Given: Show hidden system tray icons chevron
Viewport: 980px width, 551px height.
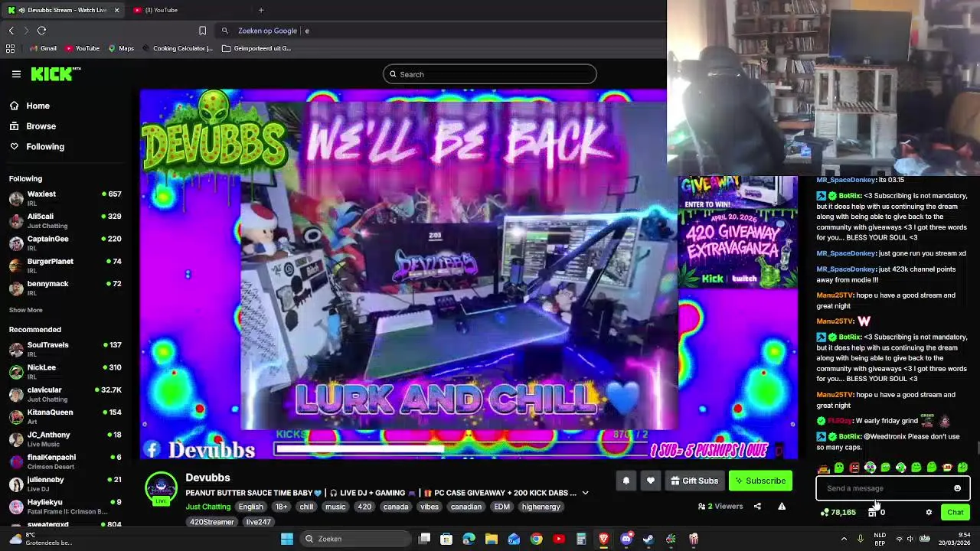Looking at the screenshot, I should (x=844, y=539).
